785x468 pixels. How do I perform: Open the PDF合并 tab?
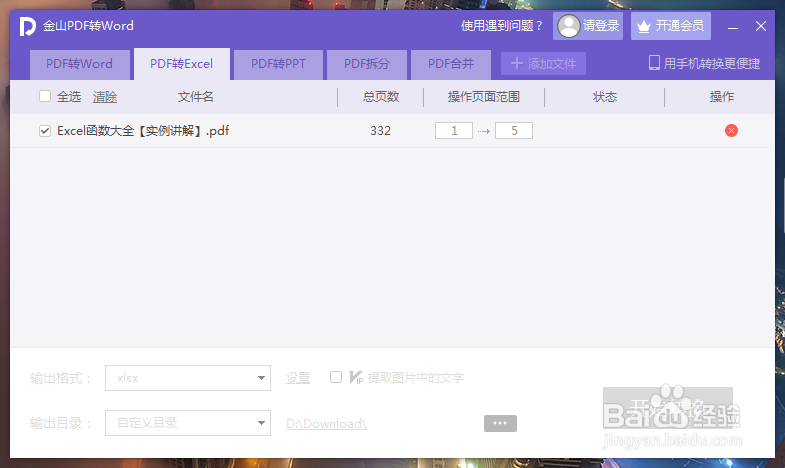coord(451,65)
